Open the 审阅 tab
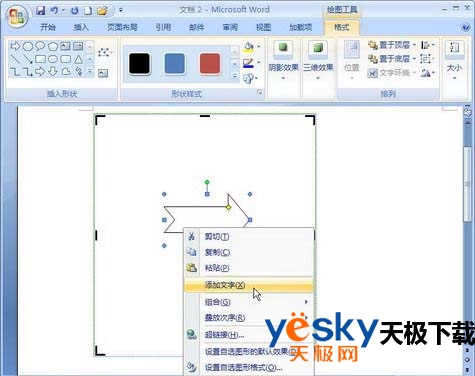The image size is (475, 376). click(x=230, y=27)
